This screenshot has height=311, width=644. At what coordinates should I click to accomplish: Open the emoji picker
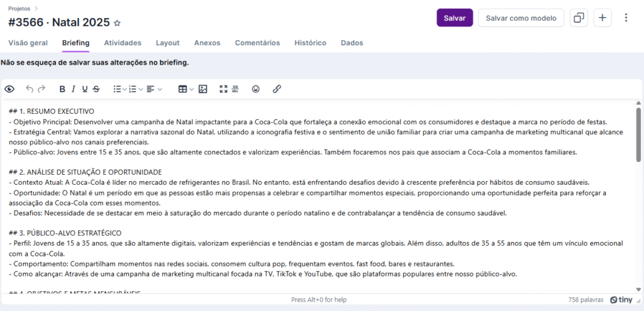click(x=256, y=89)
